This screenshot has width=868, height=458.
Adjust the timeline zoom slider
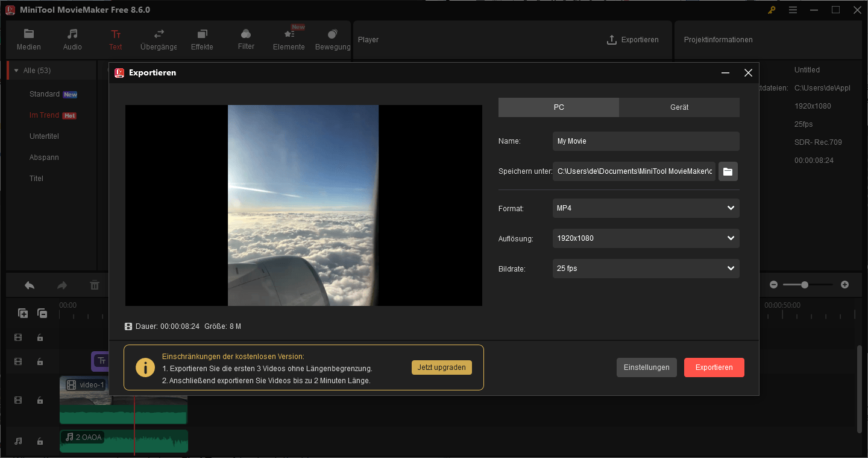point(805,284)
